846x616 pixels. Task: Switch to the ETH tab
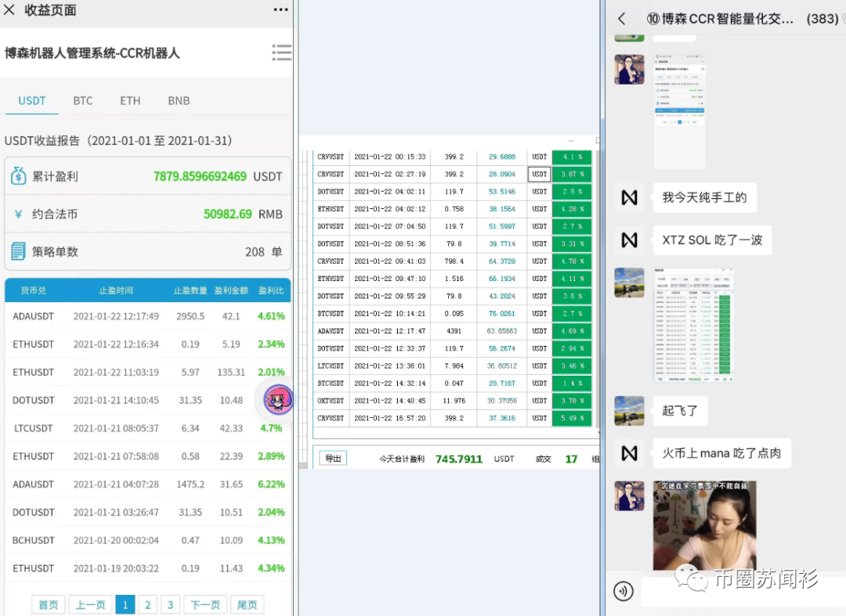pos(130,100)
